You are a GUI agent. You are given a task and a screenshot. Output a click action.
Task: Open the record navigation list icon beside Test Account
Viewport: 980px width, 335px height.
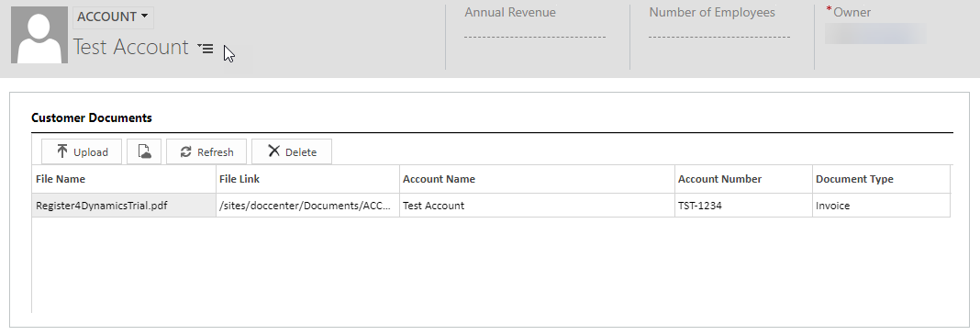[206, 48]
